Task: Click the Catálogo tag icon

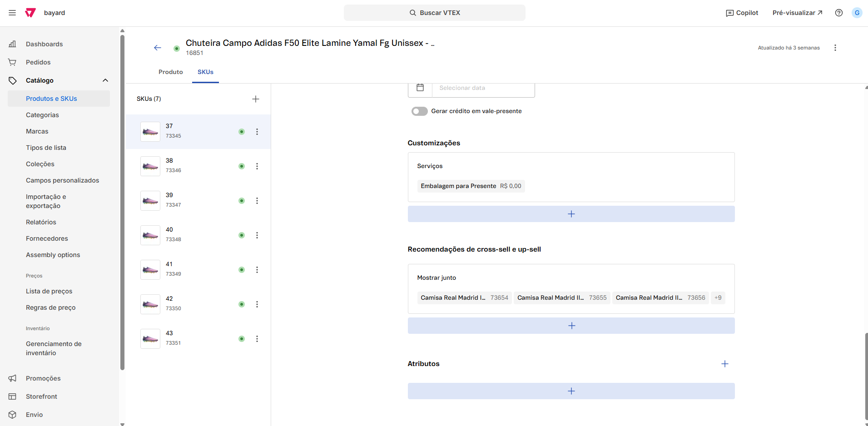Action: (x=12, y=80)
